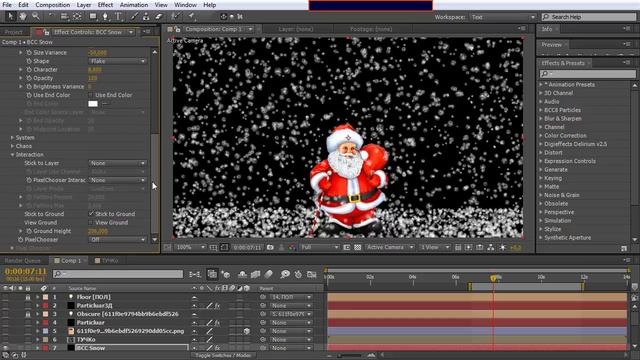Click the timeline motion blur enable icon

[x=269, y=274]
